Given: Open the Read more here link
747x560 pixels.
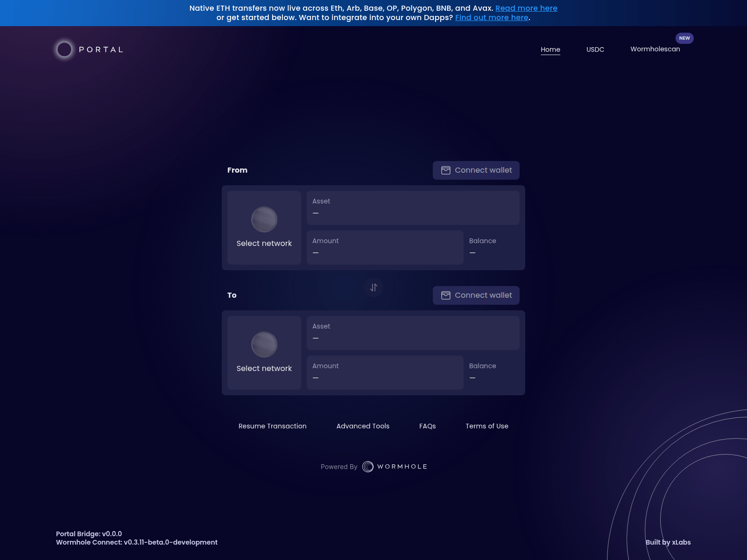Looking at the screenshot, I should click(526, 8).
